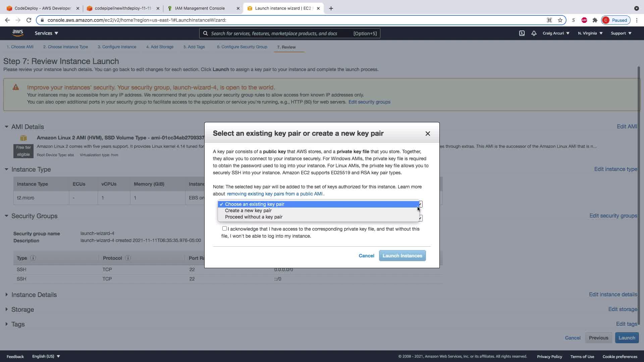
Task: Go to step 6 Configure Security Group
Action: tap(242, 47)
